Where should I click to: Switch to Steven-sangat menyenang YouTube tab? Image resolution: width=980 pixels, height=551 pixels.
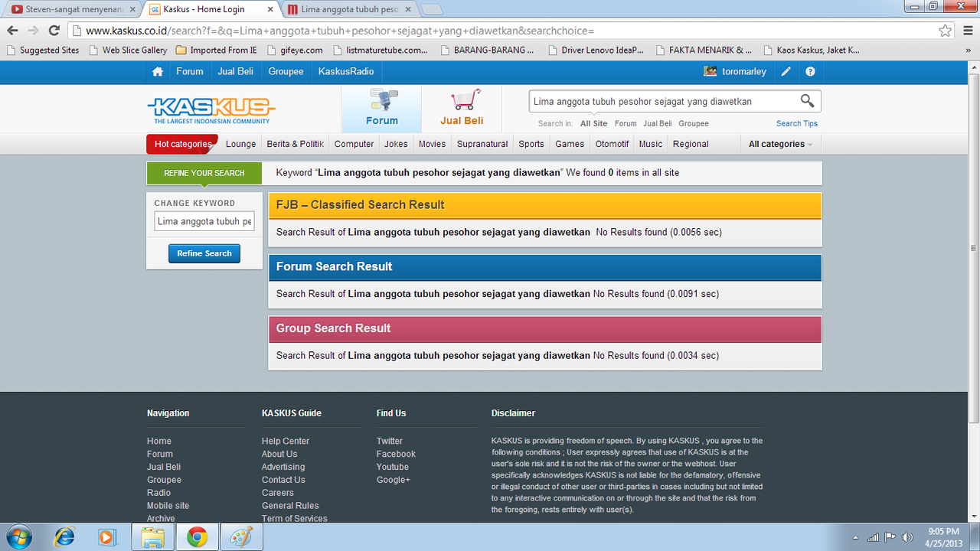tap(73, 9)
